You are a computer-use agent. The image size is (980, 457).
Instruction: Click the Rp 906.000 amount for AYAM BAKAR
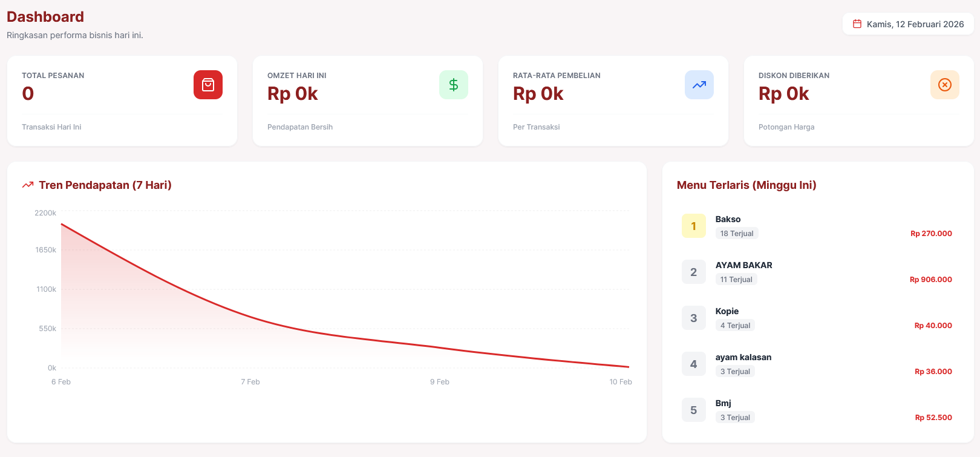coord(930,279)
